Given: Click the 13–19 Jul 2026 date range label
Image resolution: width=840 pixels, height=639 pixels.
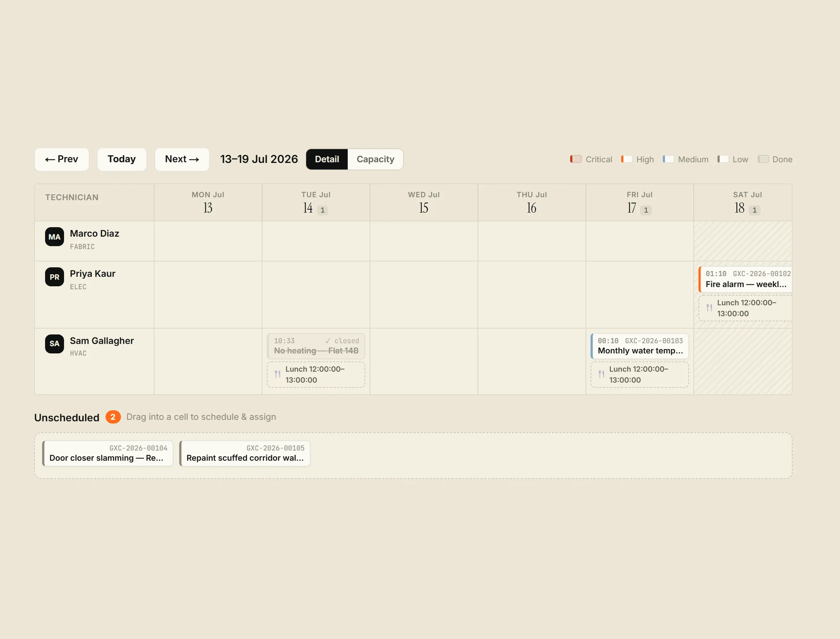Looking at the screenshot, I should (x=259, y=159).
